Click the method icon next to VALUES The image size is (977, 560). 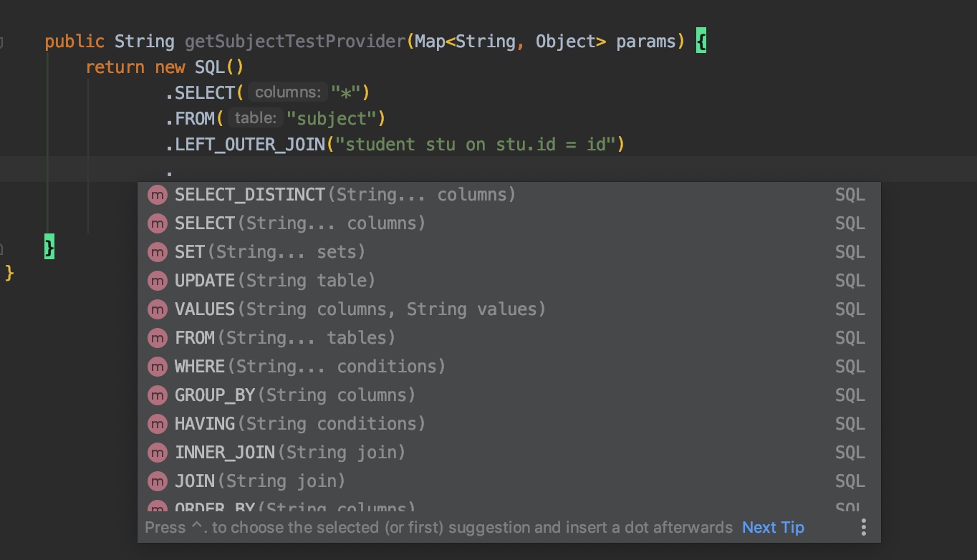(x=157, y=309)
